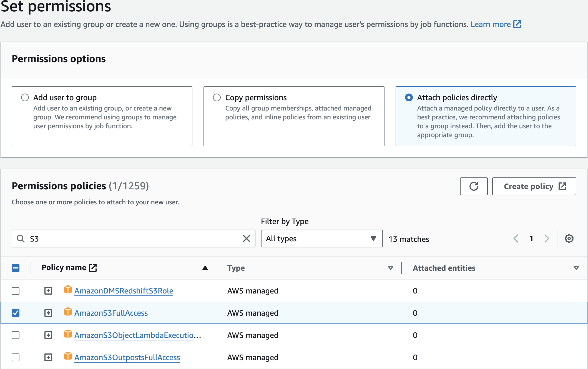Open the All types filter dropdown

click(x=321, y=239)
